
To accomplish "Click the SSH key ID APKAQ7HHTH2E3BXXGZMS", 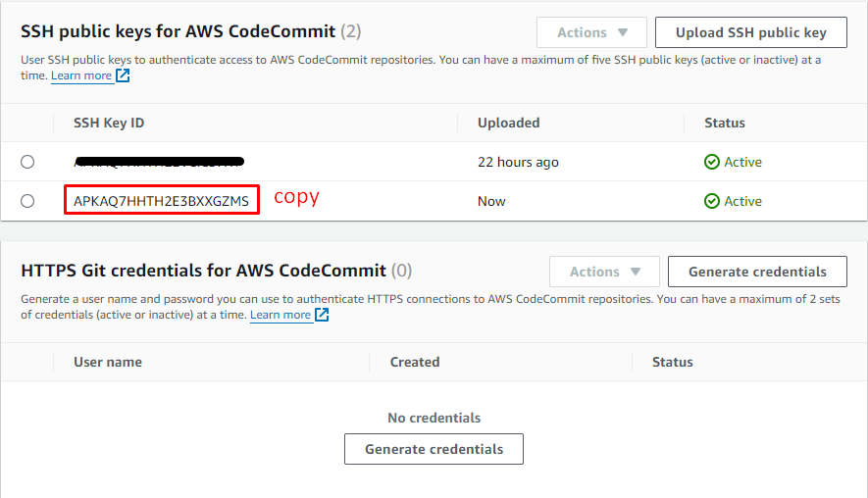I will coord(161,201).
